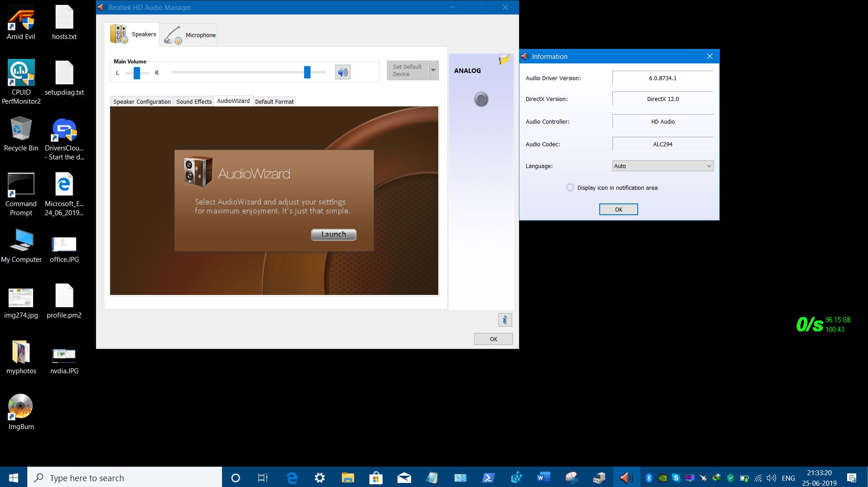Select the Amid Evil desktop shortcut

tap(21, 23)
